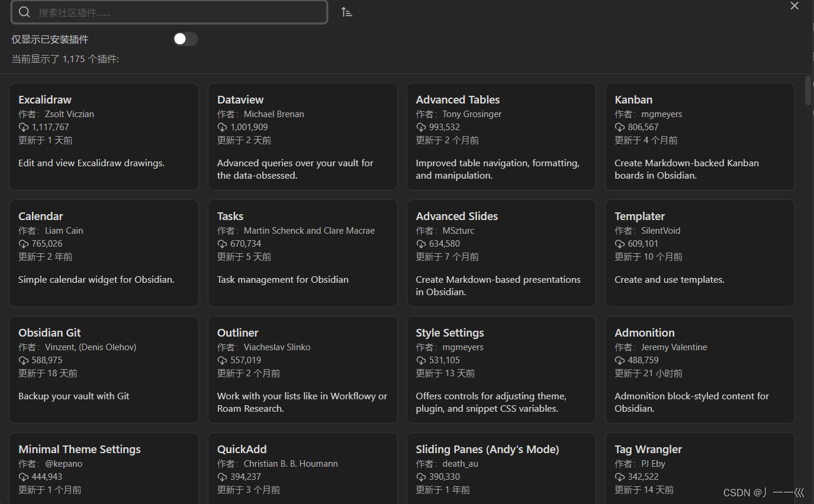This screenshot has height=504, width=814.
Task: Select the Tag Wrangler plugin title
Action: (648, 449)
